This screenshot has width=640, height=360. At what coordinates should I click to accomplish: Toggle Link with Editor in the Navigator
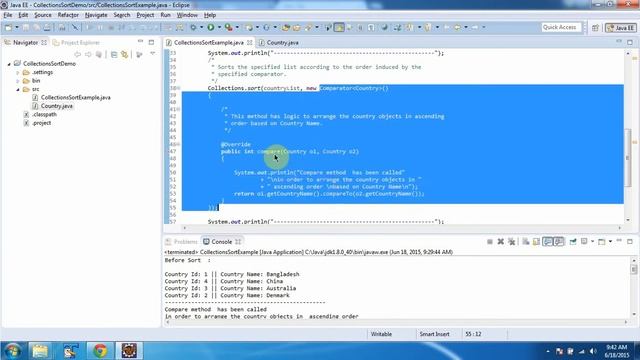coord(124,54)
